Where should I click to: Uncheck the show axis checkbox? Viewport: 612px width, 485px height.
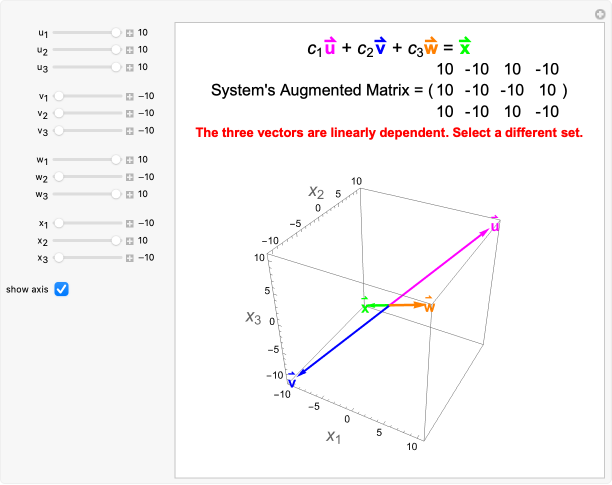coord(61,289)
